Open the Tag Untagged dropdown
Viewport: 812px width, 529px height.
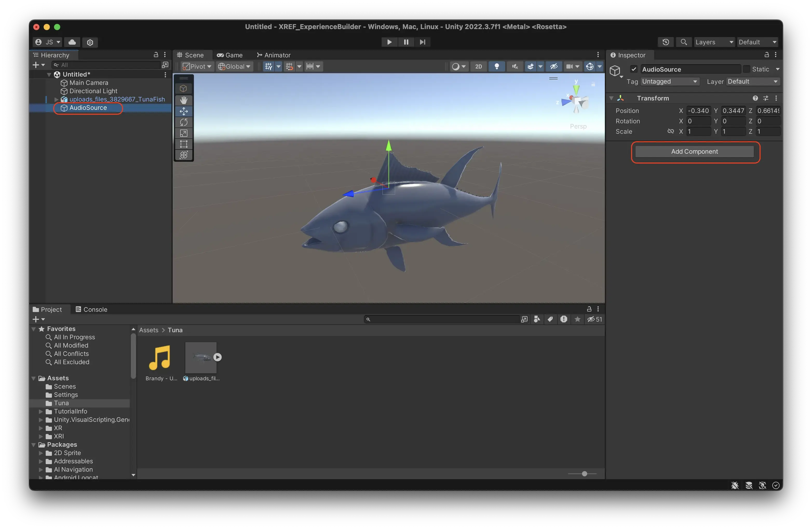[669, 82]
